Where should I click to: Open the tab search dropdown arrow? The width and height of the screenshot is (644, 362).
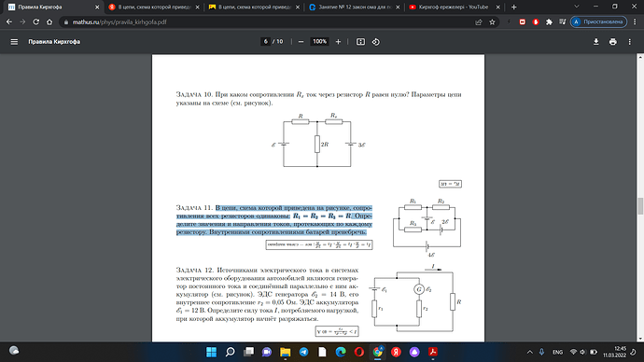pos(576,7)
